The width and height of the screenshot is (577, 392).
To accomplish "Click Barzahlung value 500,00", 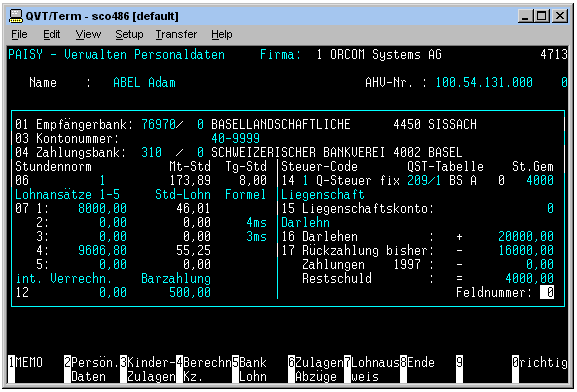I will click(190, 292).
